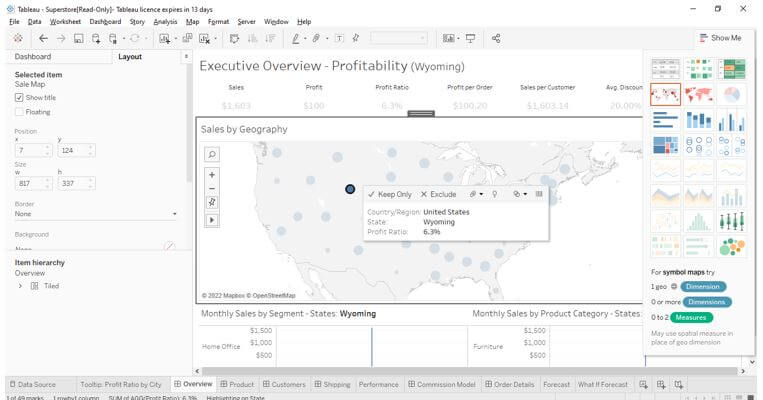Click the Undo back arrow
The width and height of the screenshot is (763, 400).
43,38
